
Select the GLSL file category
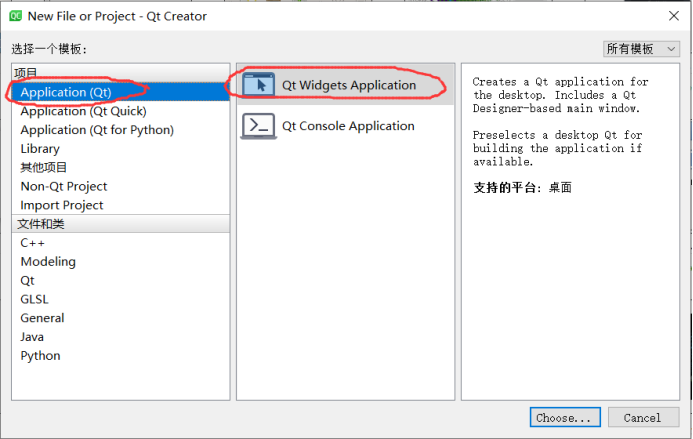click(121, 299)
